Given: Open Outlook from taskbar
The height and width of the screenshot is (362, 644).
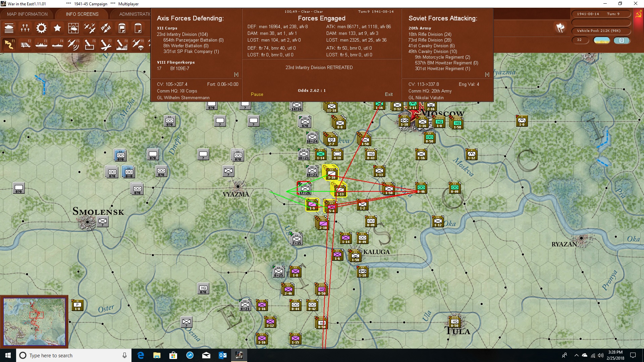Looking at the screenshot, I should tap(222, 355).
